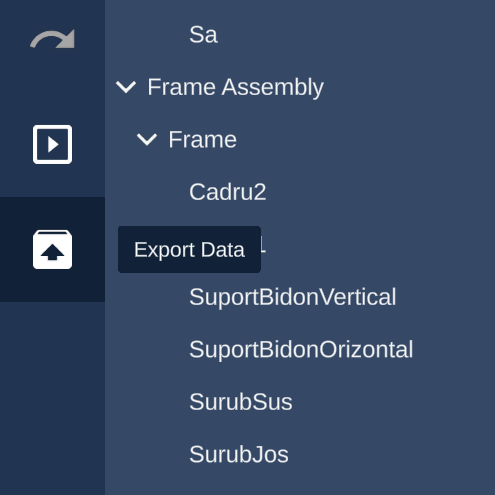Open the play animation icon

coord(52,144)
